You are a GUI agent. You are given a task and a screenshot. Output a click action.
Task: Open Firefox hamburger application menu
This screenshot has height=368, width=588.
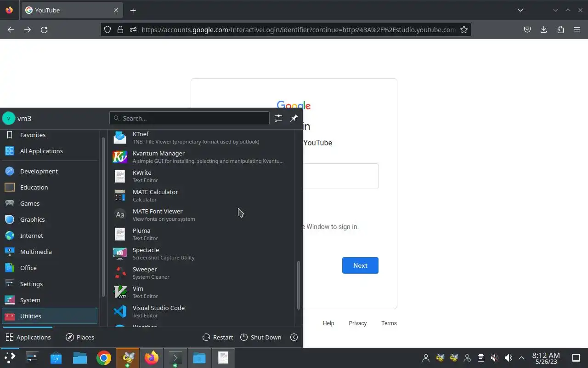(577, 29)
